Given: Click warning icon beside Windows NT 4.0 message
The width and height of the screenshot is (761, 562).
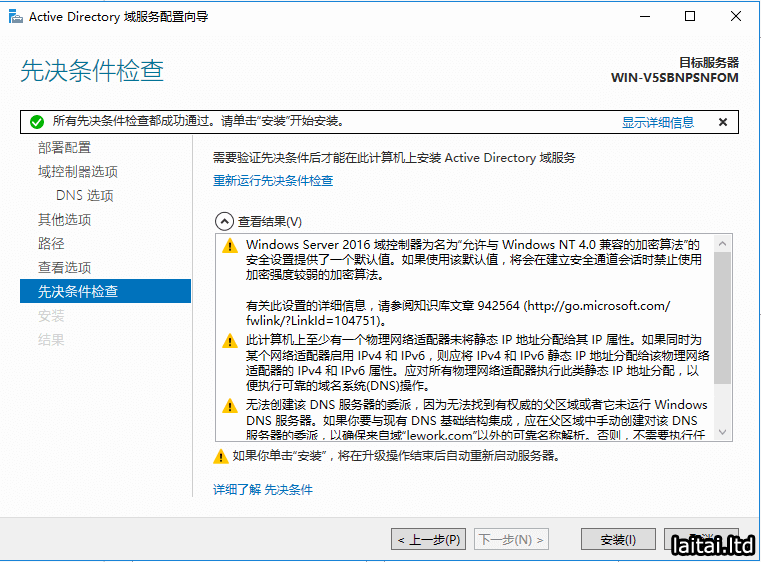Looking at the screenshot, I should tap(230, 246).
